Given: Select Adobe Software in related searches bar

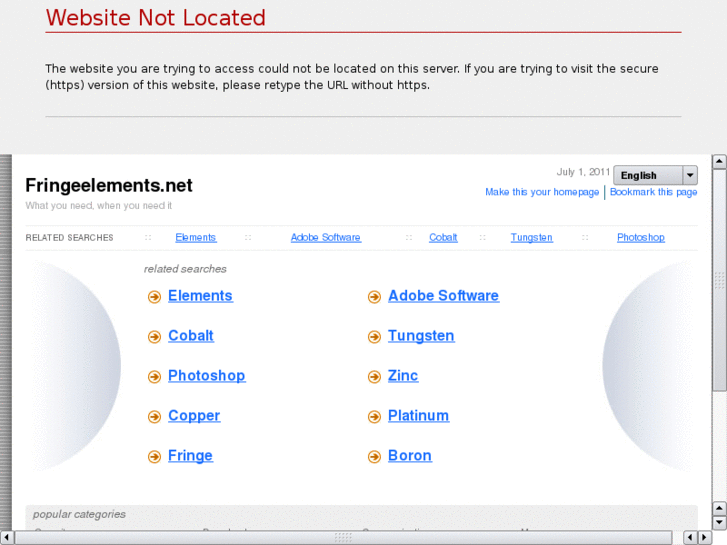Looking at the screenshot, I should click(x=325, y=238).
